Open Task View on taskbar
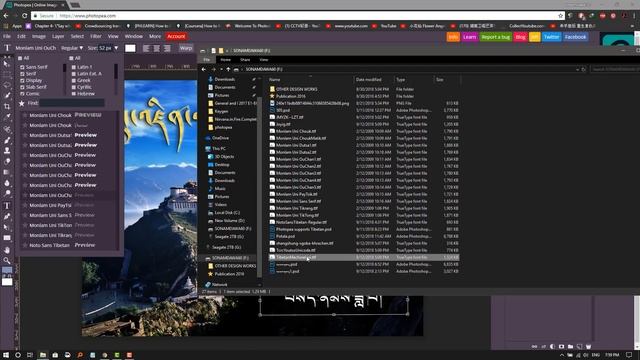 (x=30, y=355)
